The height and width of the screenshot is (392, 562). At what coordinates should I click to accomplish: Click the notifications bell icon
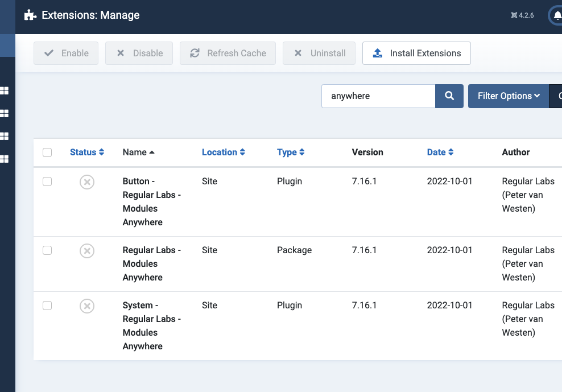(557, 15)
